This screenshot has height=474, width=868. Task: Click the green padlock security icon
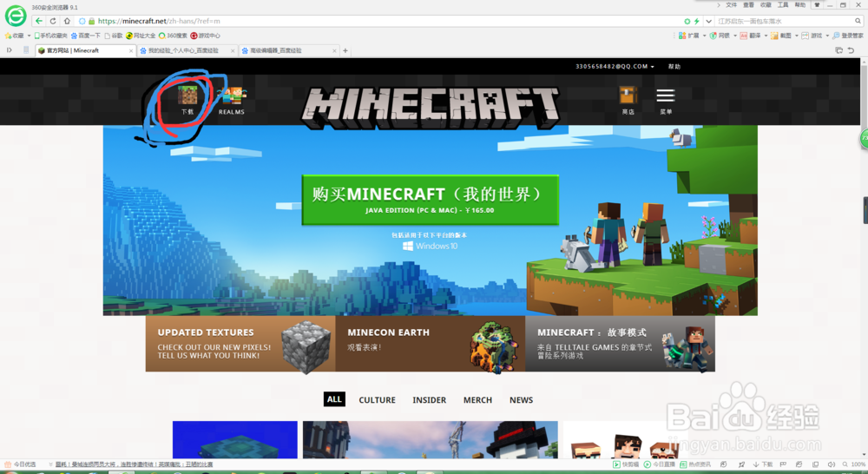coord(91,21)
